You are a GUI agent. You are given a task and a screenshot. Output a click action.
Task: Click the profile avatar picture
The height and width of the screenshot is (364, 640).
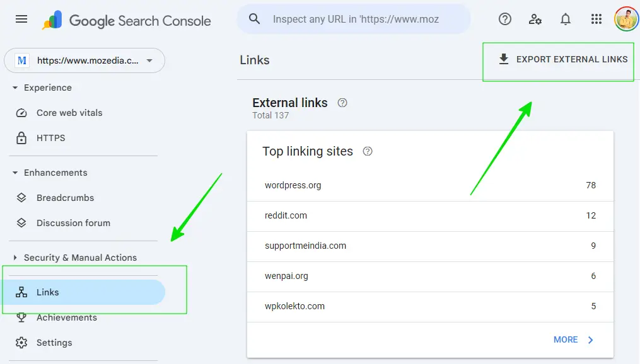(x=625, y=19)
